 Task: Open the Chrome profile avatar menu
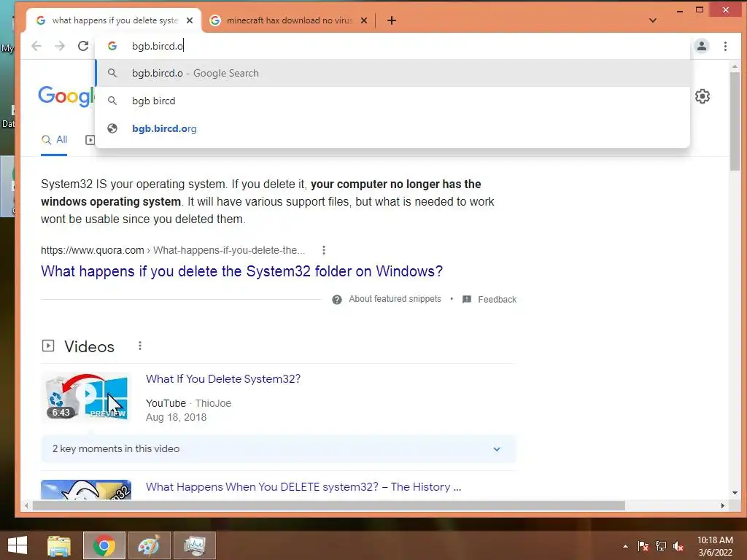point(702,46)
